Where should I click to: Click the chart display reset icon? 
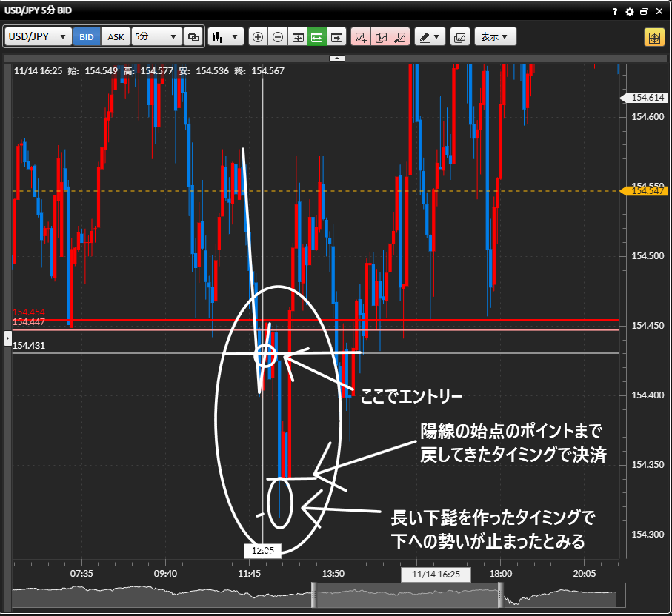point(297,37)
